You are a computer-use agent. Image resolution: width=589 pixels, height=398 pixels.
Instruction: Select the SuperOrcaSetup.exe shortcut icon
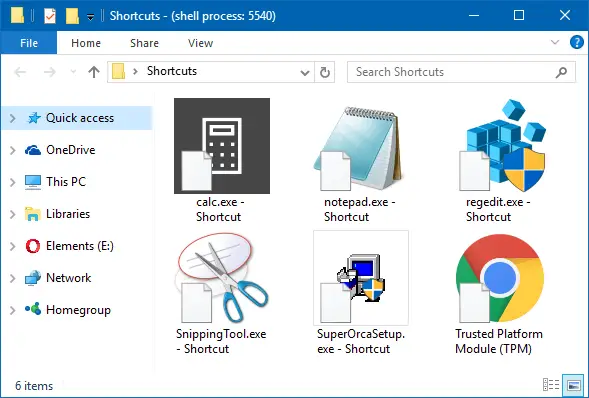(x=361, y=278)
